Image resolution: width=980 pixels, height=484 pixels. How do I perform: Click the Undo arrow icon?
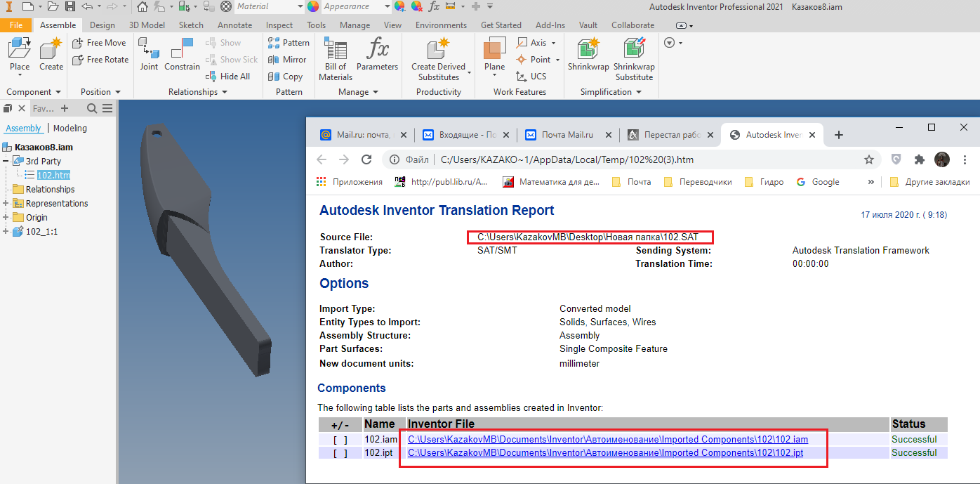tap(87, 6)
